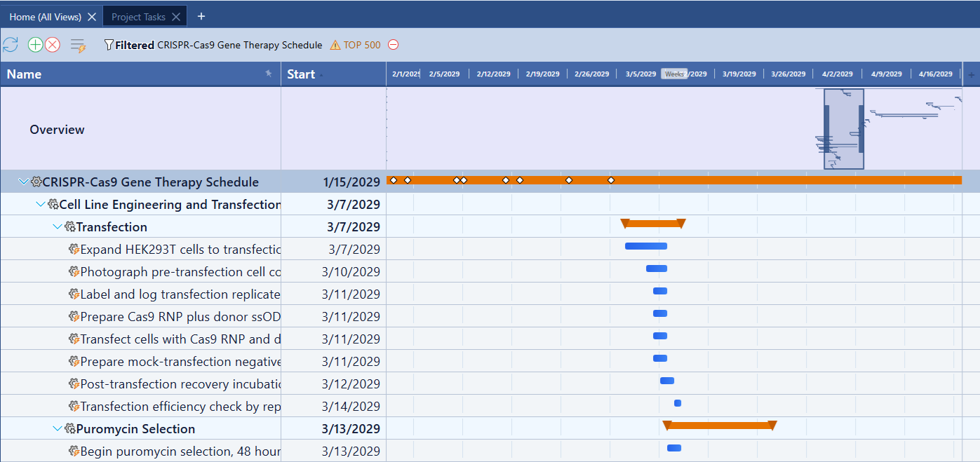Click the CRISPR-Cas9 Gene Therapy Schedule filter name

click(240, 45)
